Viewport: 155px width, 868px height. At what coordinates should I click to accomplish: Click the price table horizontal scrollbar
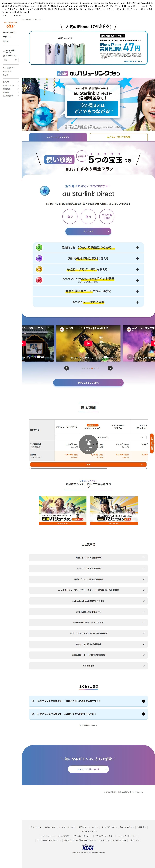coord(69,468)
